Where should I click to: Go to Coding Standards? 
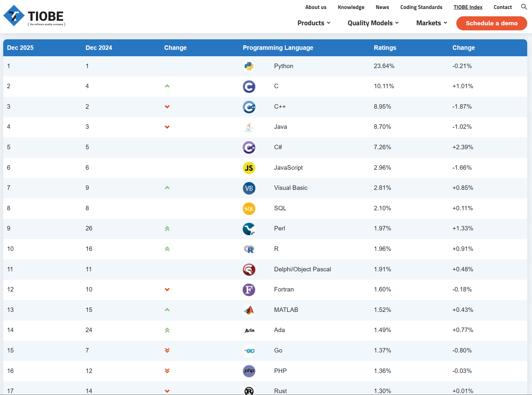(421, 7)
